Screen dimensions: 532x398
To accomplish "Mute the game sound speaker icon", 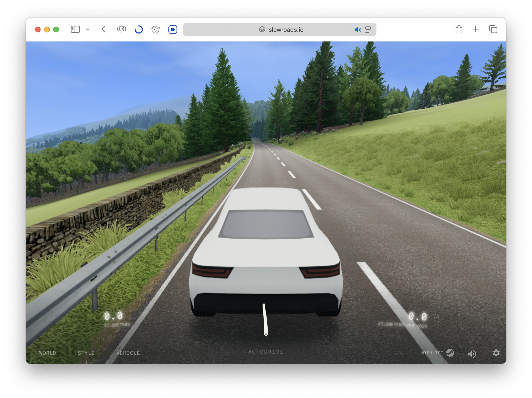I will (x=472, y=354).
